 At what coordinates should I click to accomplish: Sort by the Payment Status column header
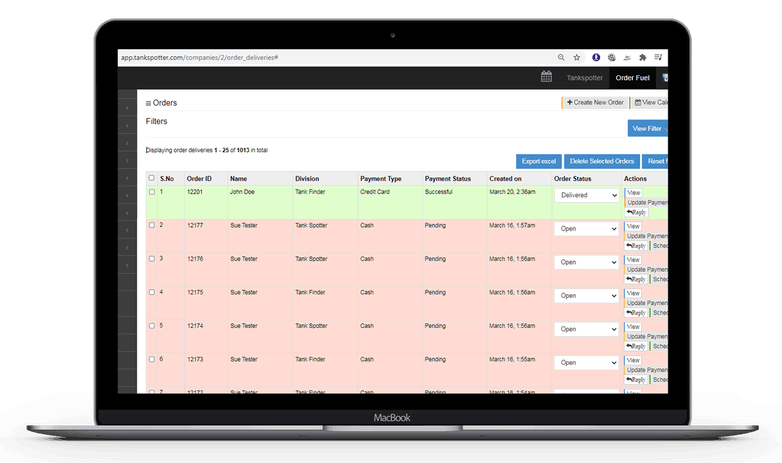pyautogui.click(x=447, y=179)
